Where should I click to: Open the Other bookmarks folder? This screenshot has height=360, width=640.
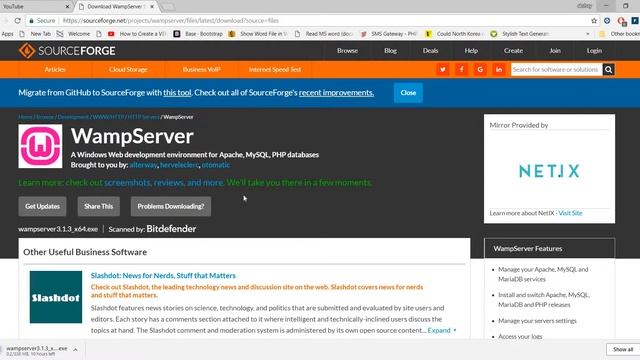click(620, 34)
